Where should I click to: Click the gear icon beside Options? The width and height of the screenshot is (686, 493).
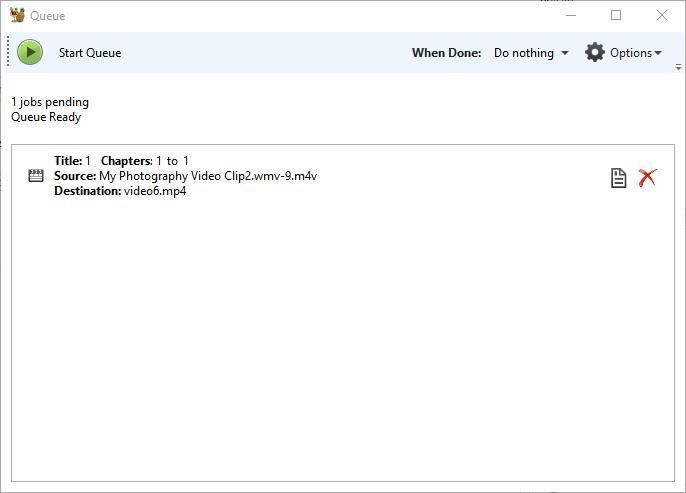click(595, 52)
